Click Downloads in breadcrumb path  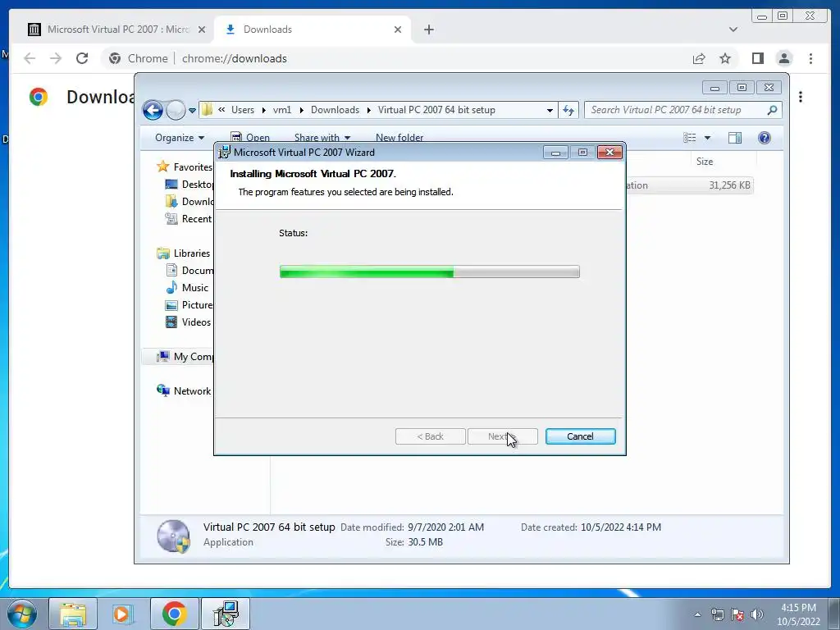click(x=335, y=110)
